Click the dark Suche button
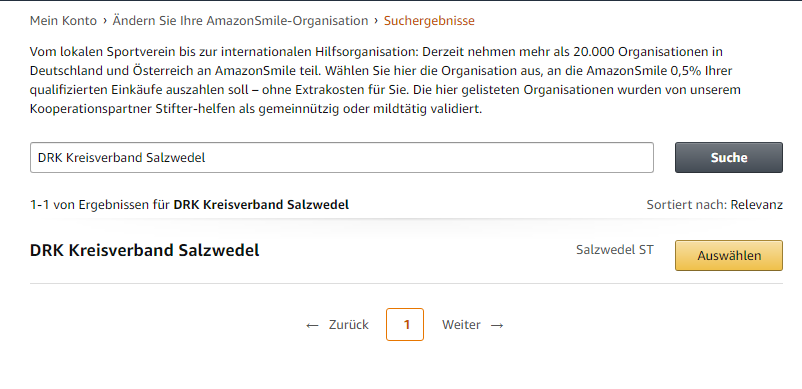 tap(729, 157)
